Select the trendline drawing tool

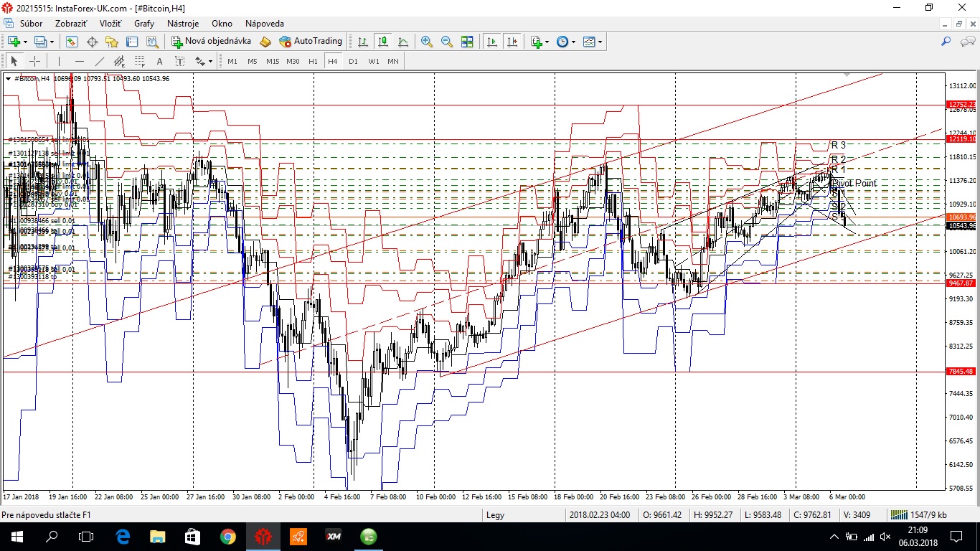click(x=100, y=61)
